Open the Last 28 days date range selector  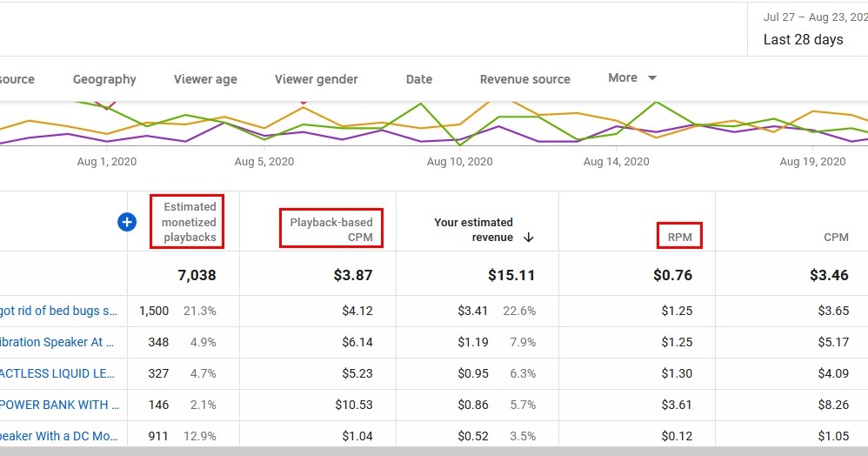(803, 39)
